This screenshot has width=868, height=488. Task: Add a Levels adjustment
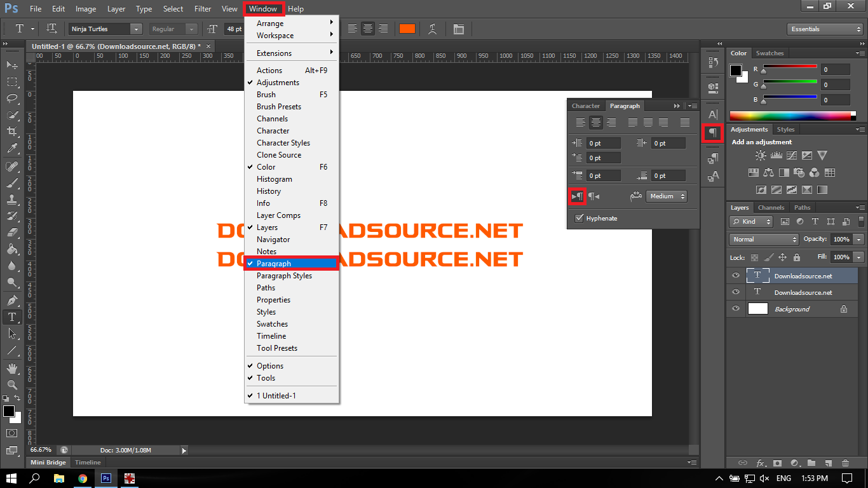(x=776, y=155)
